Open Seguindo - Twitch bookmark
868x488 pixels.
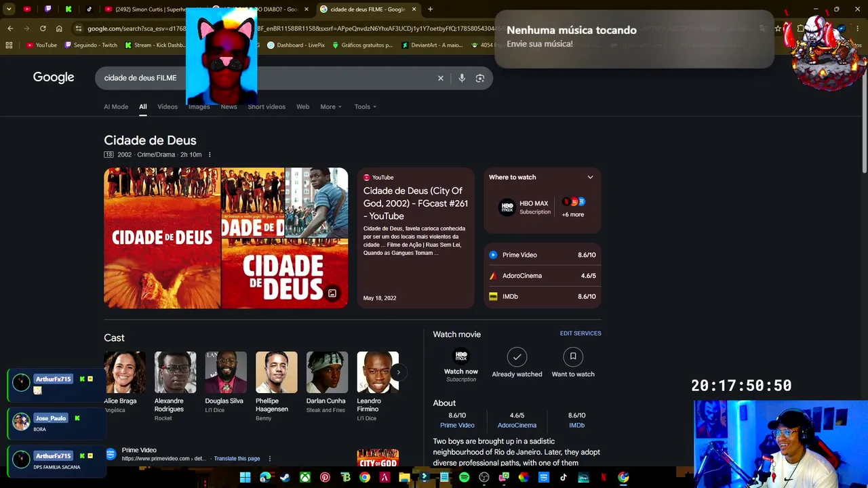tap(91, 45)
